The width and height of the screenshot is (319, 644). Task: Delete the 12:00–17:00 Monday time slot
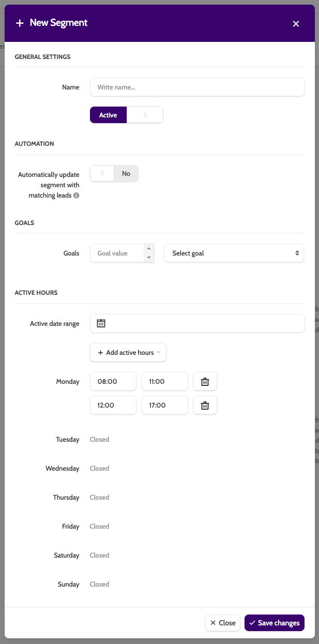click(x=205, y=406)
